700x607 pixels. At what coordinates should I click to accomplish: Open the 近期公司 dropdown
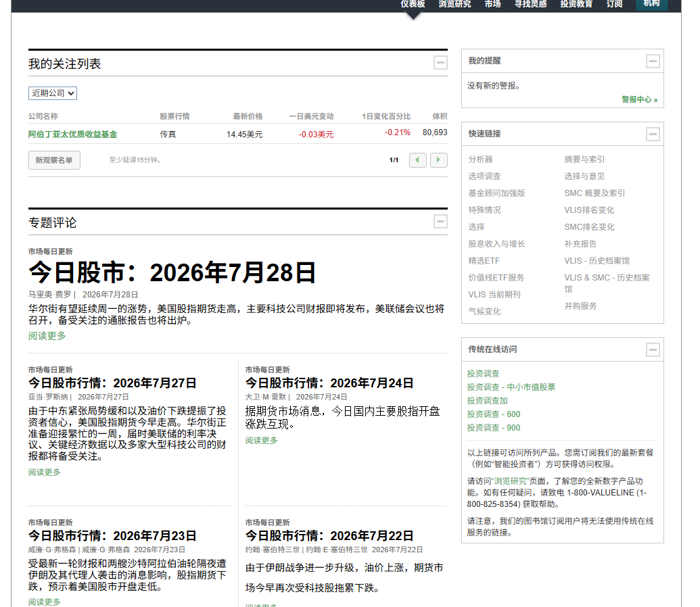click(53, 93)
